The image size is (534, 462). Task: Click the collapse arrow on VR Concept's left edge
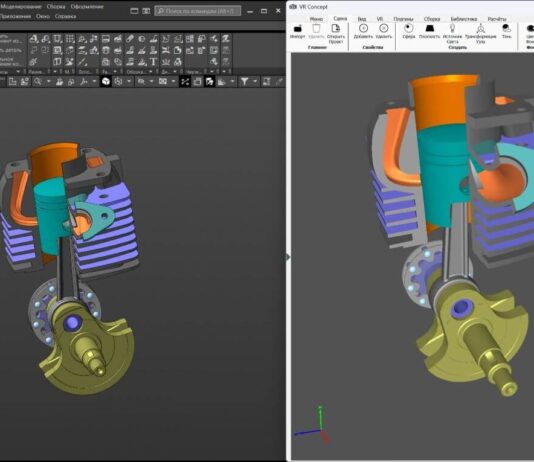(288, 256)
